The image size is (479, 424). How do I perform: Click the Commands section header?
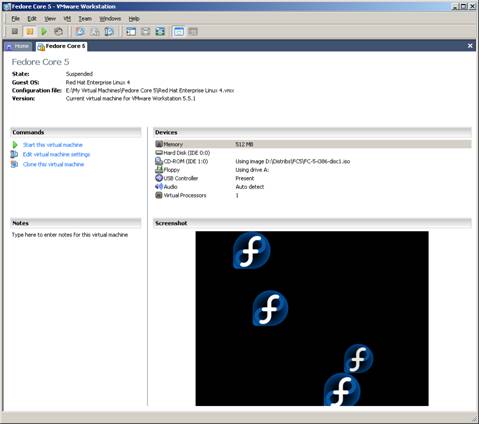point(76,132)
